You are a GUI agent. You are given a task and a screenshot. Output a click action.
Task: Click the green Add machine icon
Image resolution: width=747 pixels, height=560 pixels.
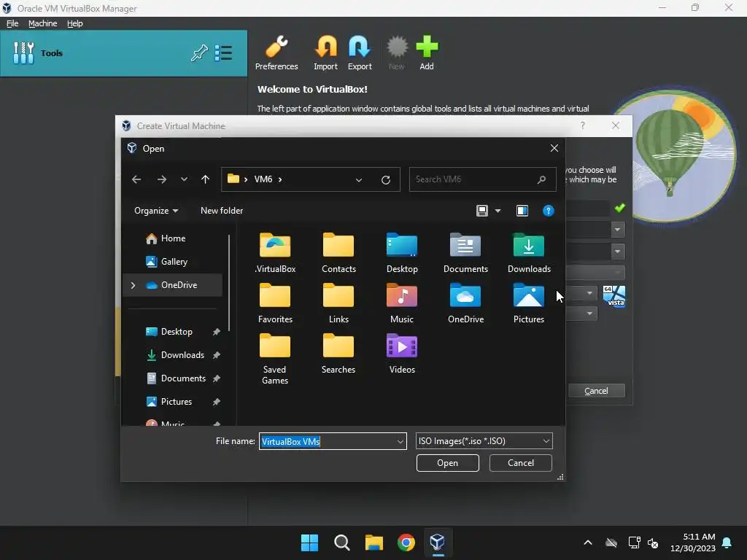click(x=426, y=53)
